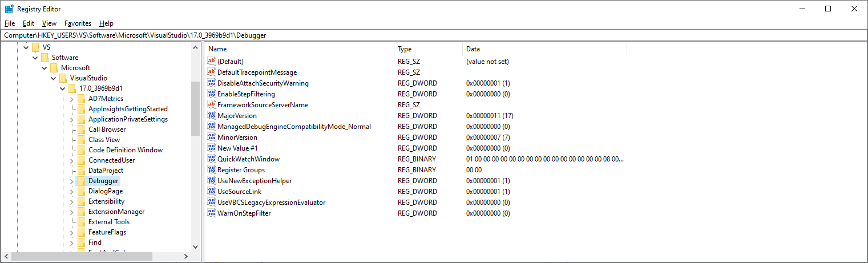Click the DataProject folder icon
Viewport: 868px width, 263px height.
pos(81,171)
